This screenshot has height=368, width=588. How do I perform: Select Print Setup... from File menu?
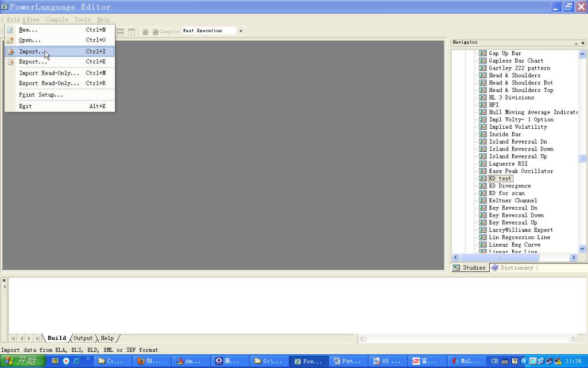[60, 95]
